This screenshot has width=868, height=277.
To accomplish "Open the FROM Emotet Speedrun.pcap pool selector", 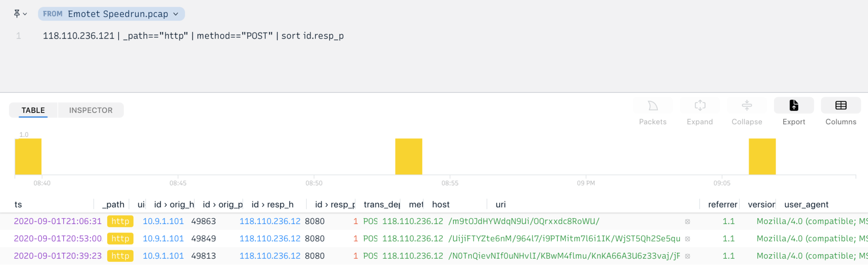I will click(x=111, y=14).
